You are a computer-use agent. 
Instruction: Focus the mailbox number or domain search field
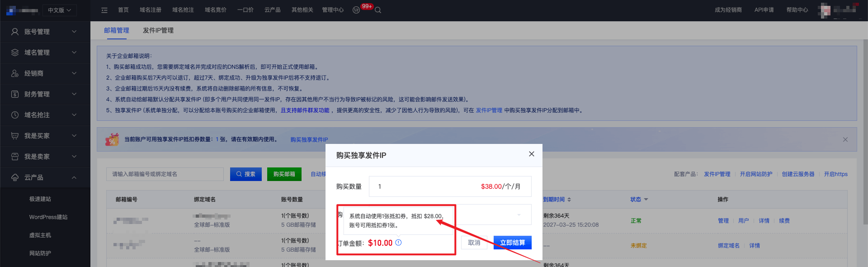(165, 174)
